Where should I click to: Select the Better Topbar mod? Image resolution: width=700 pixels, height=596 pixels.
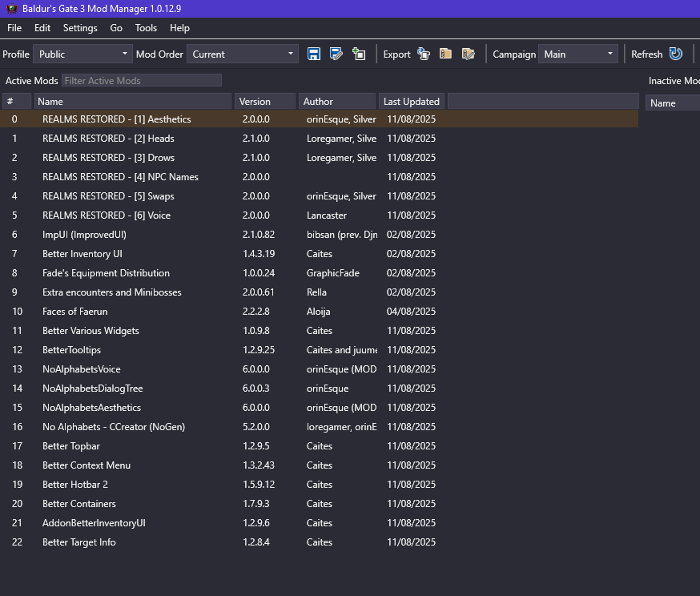pyautogui.click(x=320, y=445)
